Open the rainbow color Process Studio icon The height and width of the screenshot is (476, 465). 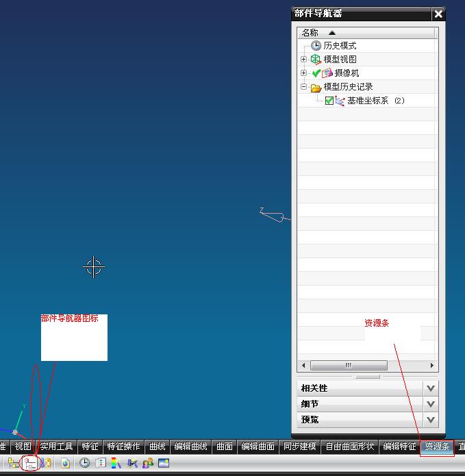point(116,463)
